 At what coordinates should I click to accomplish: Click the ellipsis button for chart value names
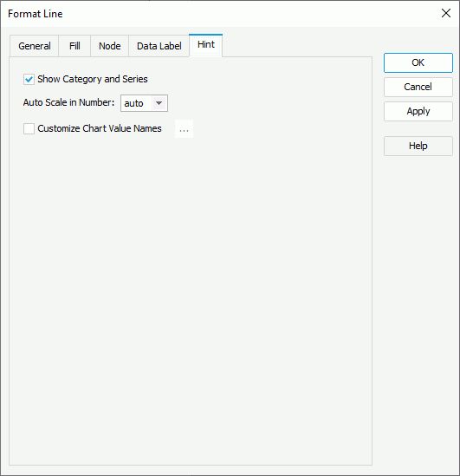(x=184, y=128)
